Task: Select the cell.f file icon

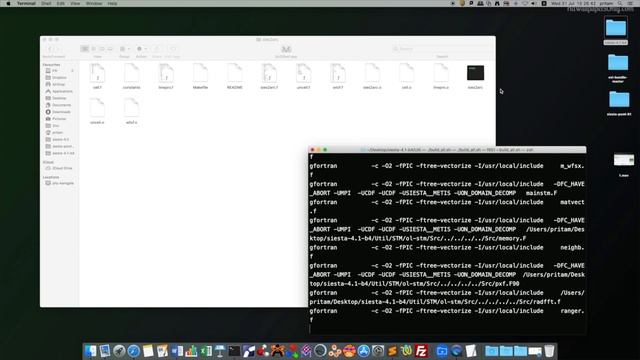Action: [x=97, y=74]
